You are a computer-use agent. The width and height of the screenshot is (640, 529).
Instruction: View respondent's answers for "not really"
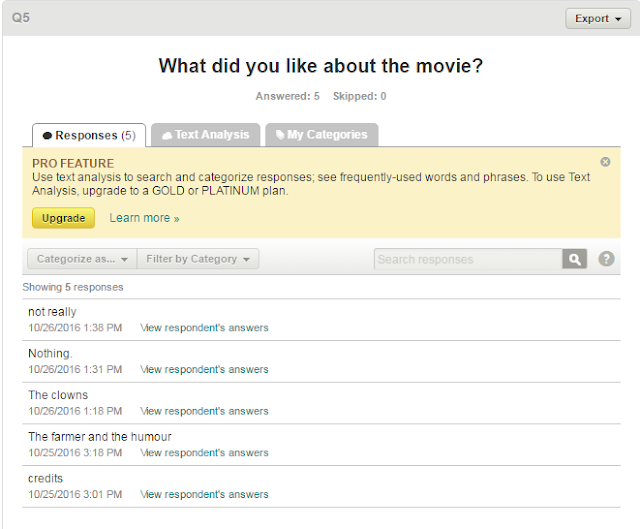[x=204, y=327]
